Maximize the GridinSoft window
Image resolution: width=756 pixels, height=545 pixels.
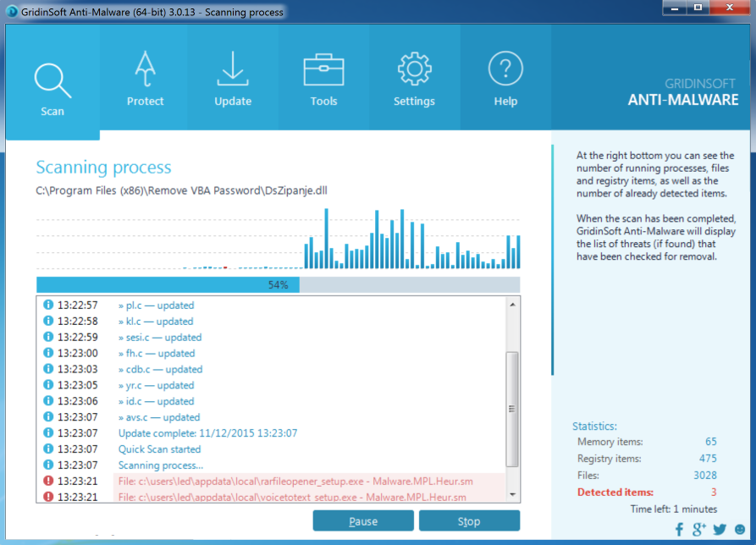(x=698, y=8)
